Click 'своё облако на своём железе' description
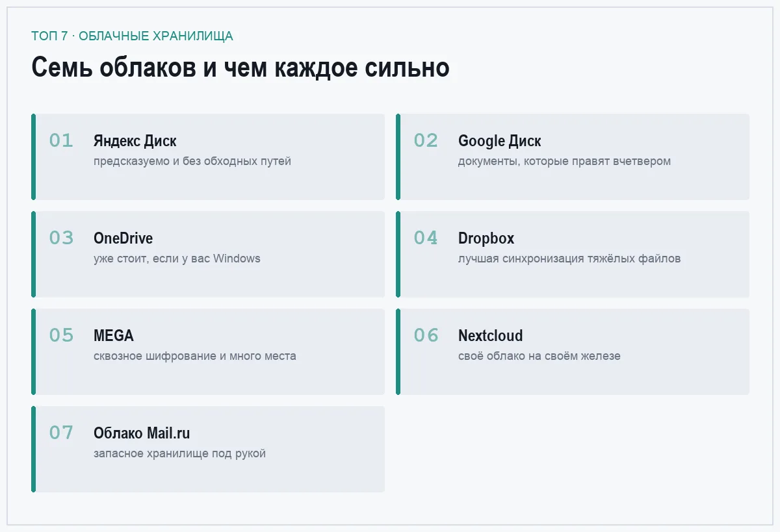780x532 pixels. (x=539, y=356)
